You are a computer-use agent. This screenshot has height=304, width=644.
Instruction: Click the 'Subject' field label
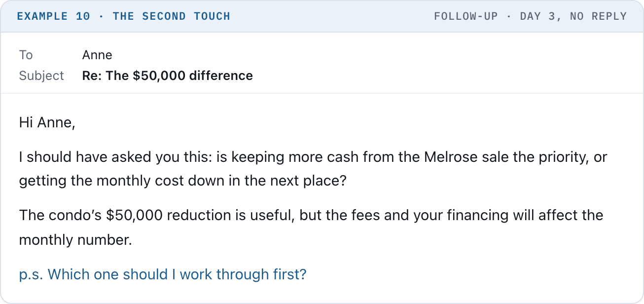[x=41, y=76]
